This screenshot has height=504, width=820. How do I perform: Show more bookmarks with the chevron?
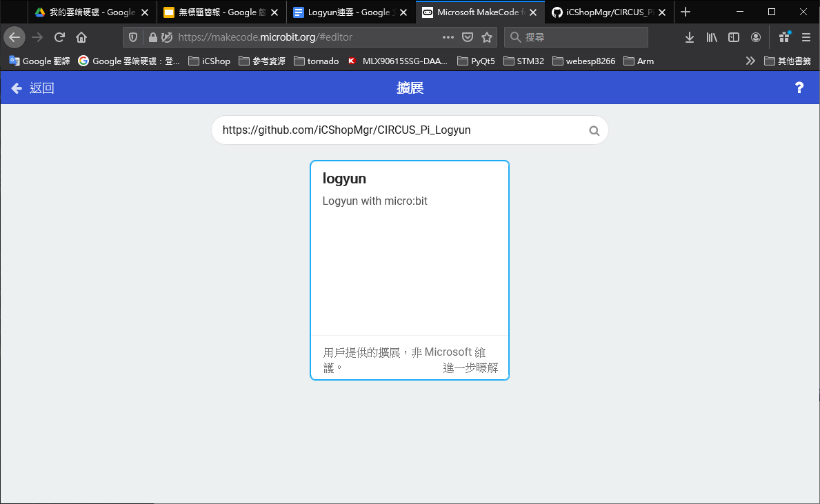750,61
